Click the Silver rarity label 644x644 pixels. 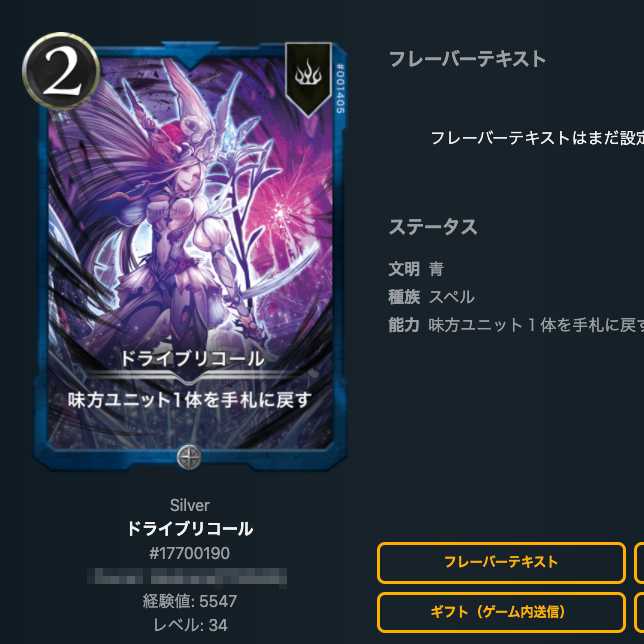[x=189, y=505]
